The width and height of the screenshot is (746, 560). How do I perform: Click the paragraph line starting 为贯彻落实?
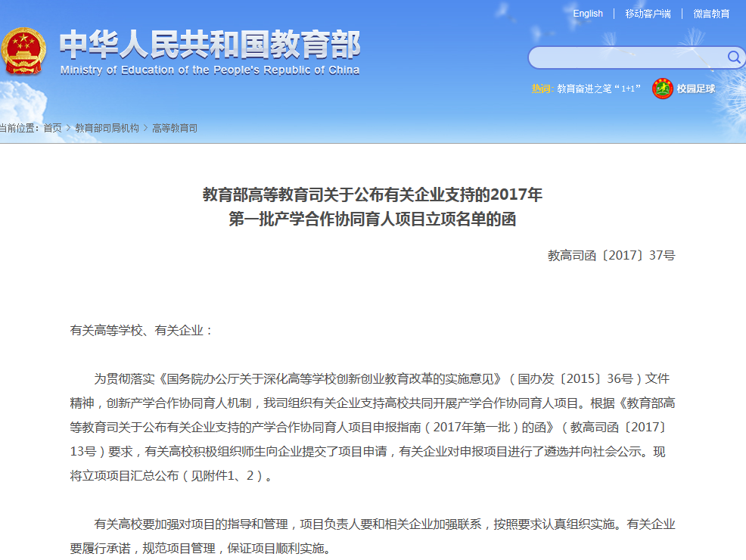(x=381, y=378)
